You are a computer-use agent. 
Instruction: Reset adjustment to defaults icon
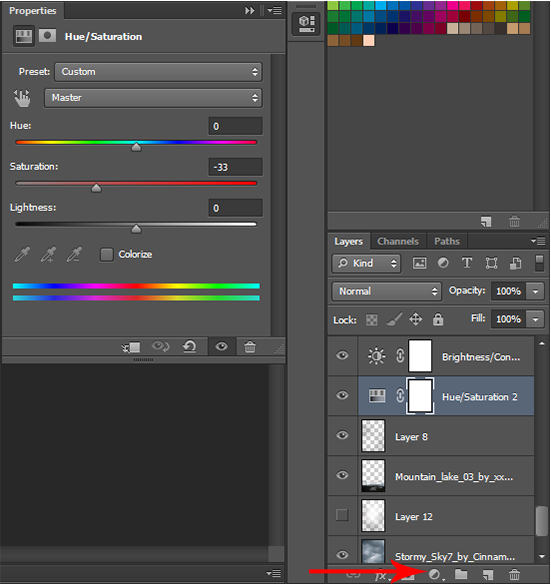pyautogui.click(x=190, y=347)
